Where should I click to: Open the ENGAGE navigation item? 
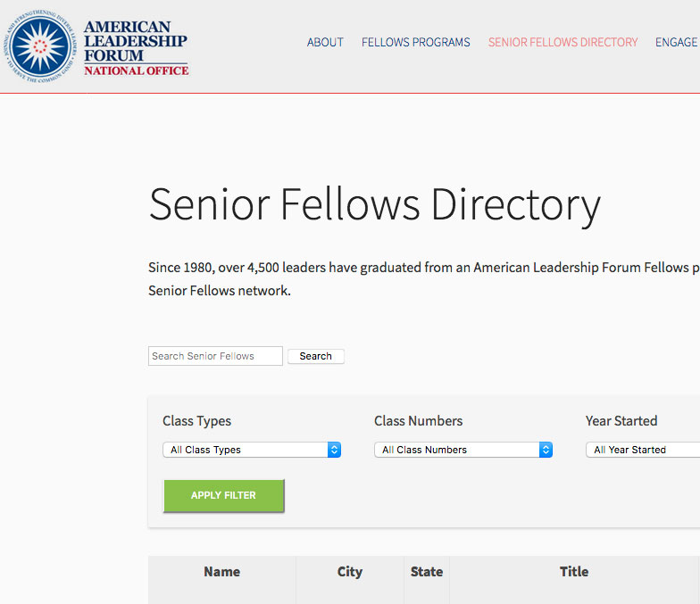point(677,43)
